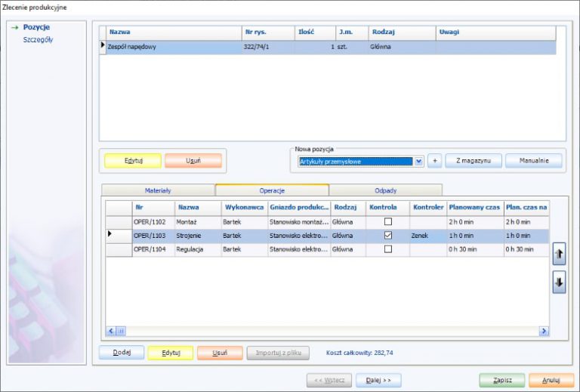Open the Odpady tab

(x=385, y=191)
